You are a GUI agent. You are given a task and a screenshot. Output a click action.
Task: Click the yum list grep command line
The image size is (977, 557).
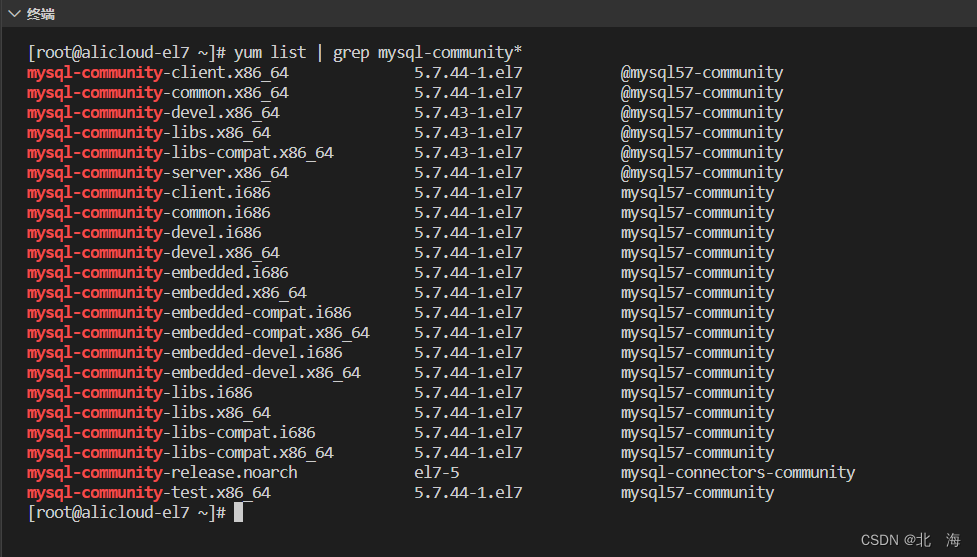coord(275,52)
